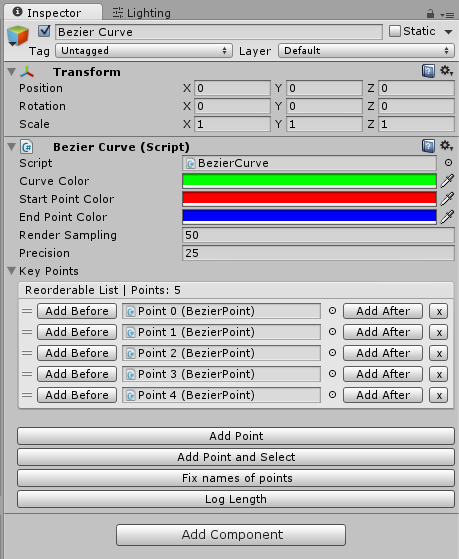
Task: Open the blue End Point Color swatch
Action: pyautogui.click(x=309, y=216)
